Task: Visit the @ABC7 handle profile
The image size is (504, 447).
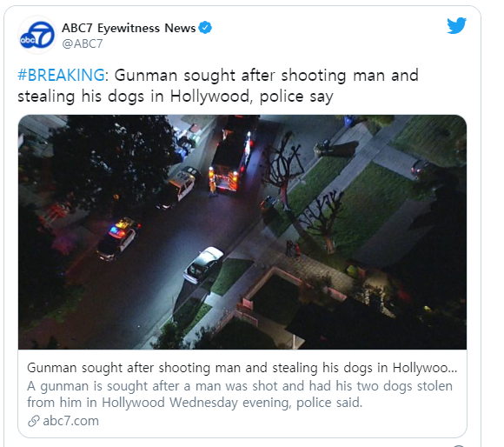Action: pyautogui.click(x=83, y=43)
